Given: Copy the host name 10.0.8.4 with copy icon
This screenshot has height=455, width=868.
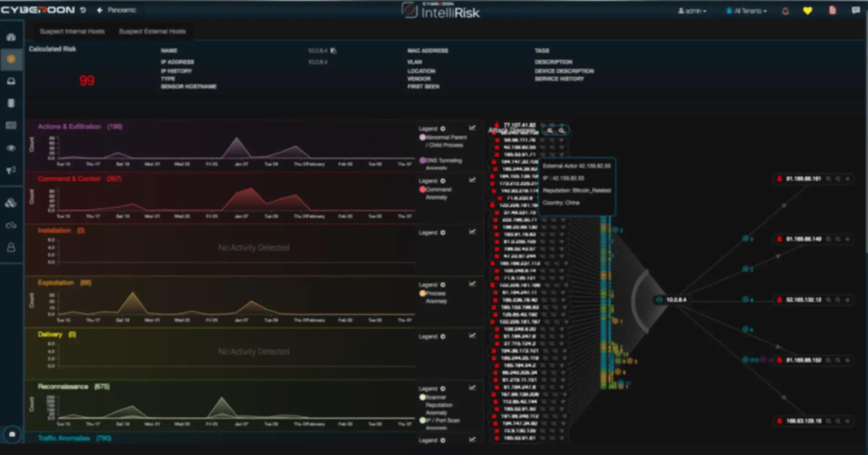Looking at the screenshot, I should tap(334, 51).
